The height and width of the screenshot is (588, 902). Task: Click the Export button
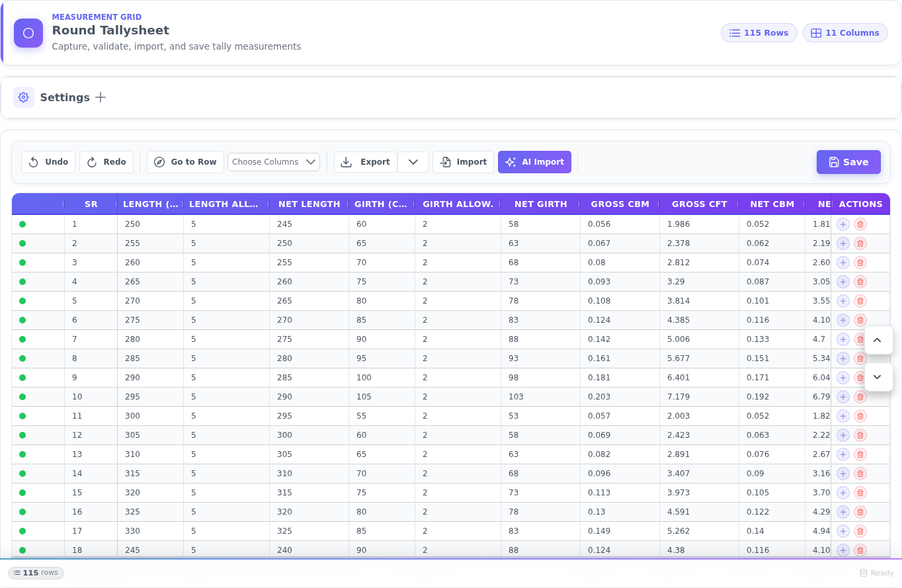point(366,162)
